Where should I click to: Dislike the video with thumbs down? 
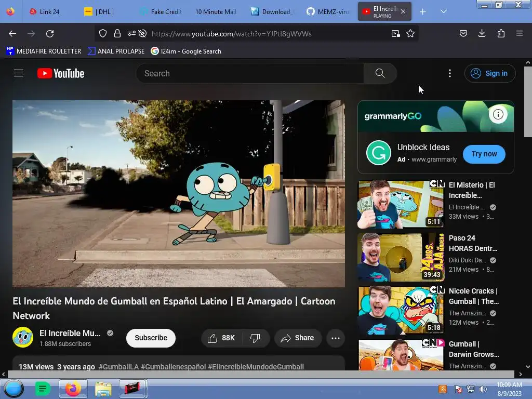click(255, 338)
